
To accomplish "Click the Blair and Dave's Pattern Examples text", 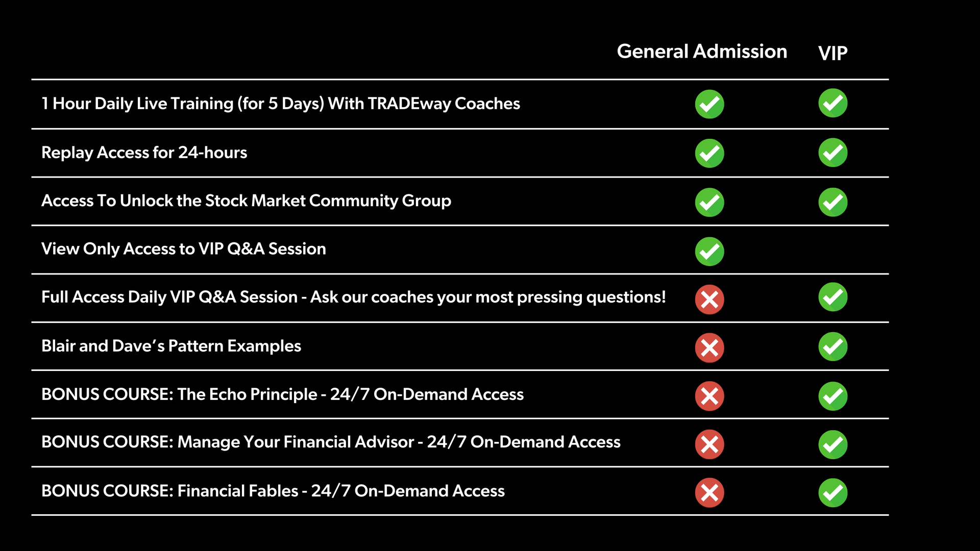I will 171,346.
